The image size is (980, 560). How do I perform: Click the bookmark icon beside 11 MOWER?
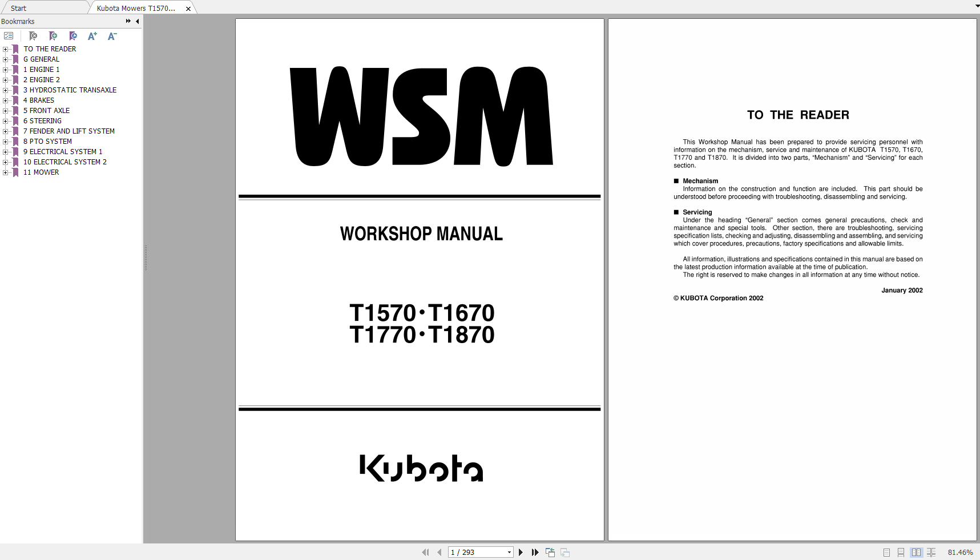16,172
